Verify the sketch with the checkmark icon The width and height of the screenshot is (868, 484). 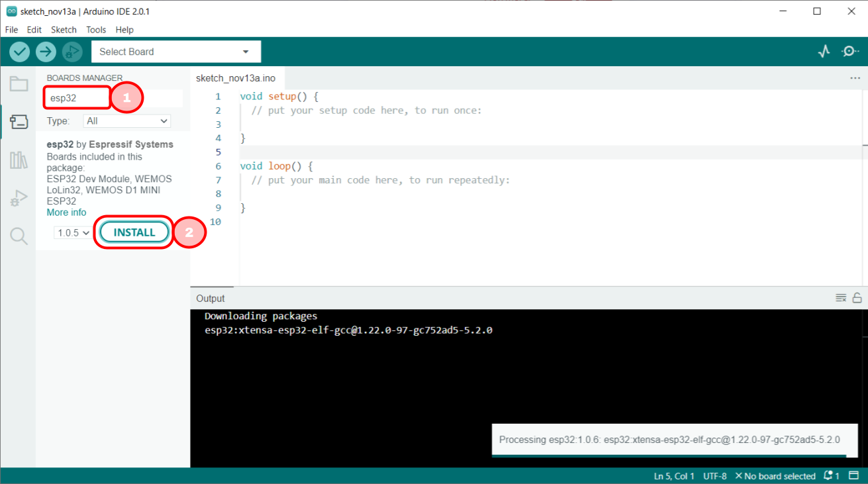coord(19,51)
